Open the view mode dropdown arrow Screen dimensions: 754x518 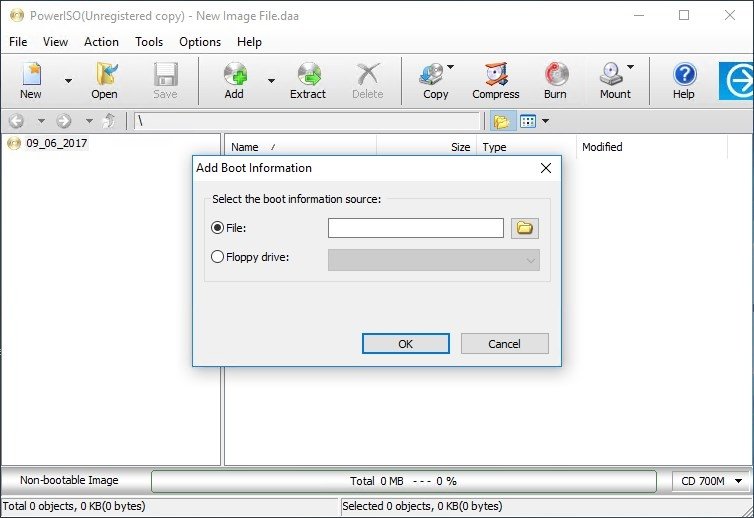click(545, 121)
